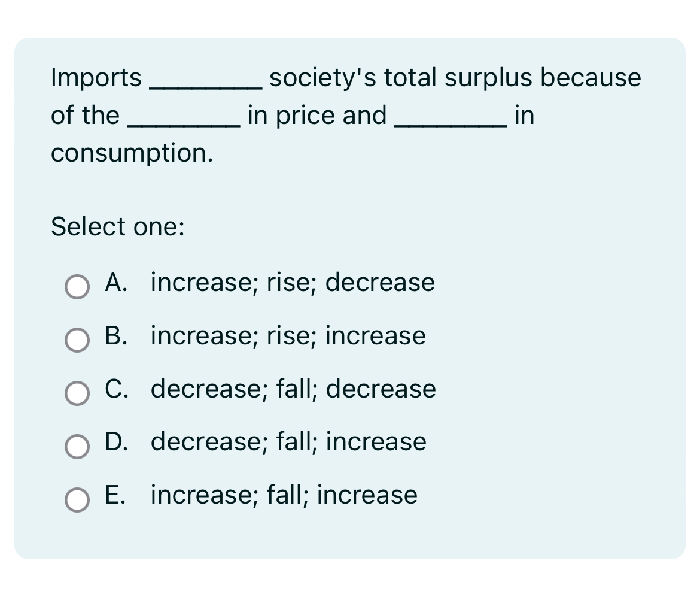Image resolution: width=700 pixels, height=591 pixels.
Task: Click answer text "increase; rise; increase"
Action: (288, 336)
